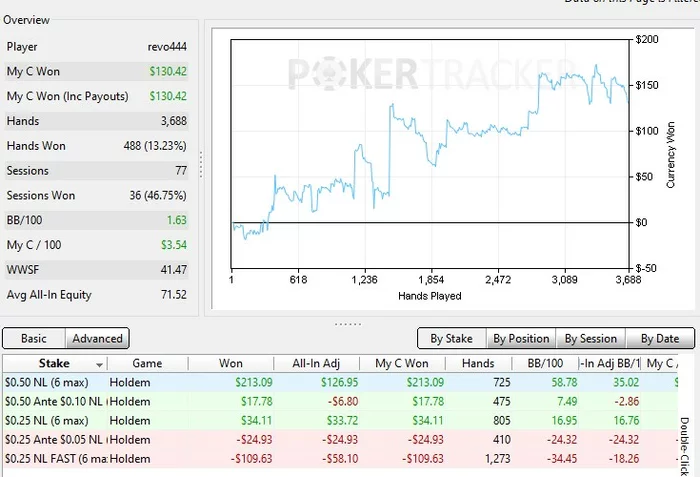This screenshot has height=477, width=700.
Task: Click the BB/100 1.63 overview row
Action: (x=96, y=220)
